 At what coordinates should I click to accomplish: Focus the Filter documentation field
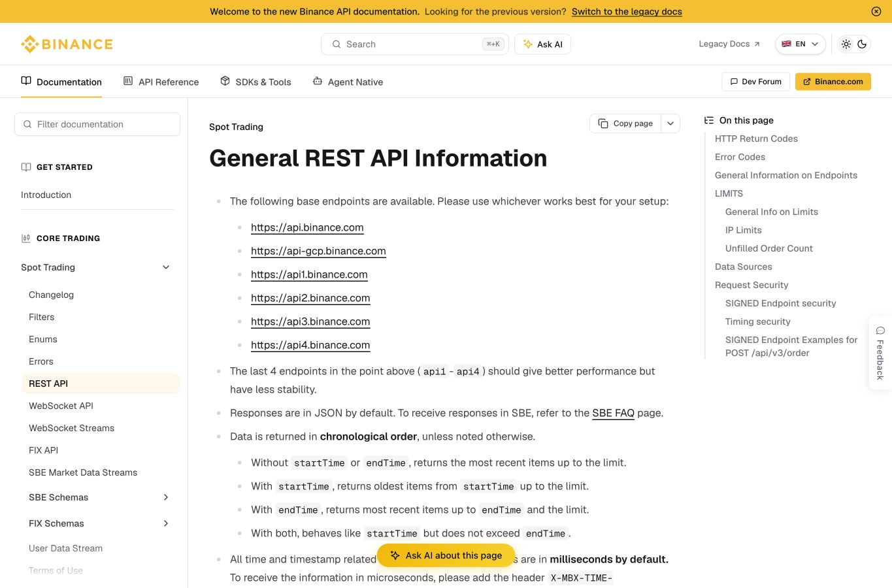click(97, 124)
